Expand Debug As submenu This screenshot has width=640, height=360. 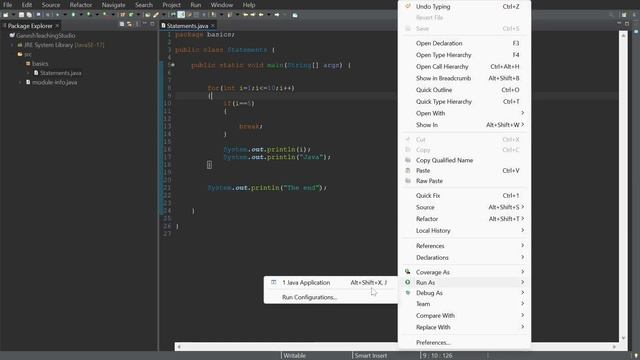tap(464, 293)
